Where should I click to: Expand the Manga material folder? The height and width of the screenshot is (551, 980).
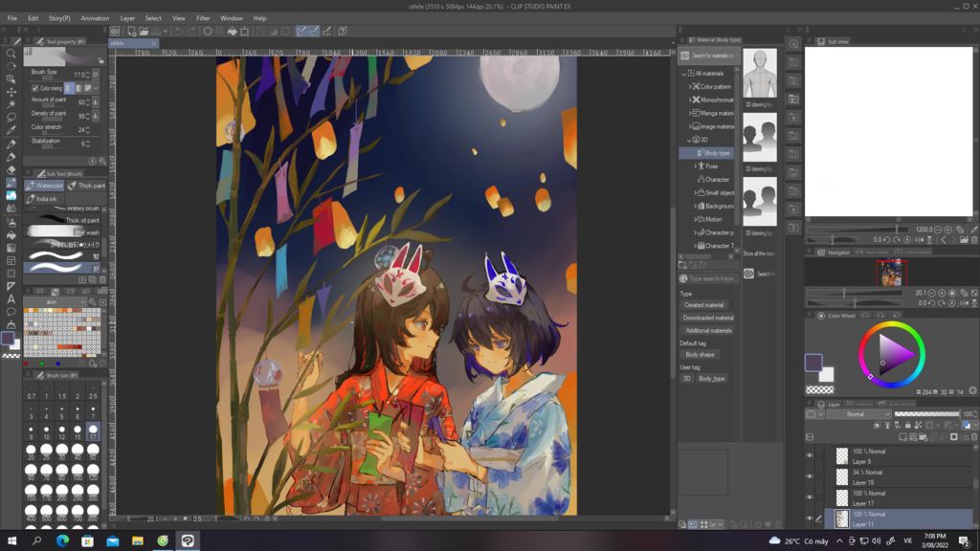690,113
